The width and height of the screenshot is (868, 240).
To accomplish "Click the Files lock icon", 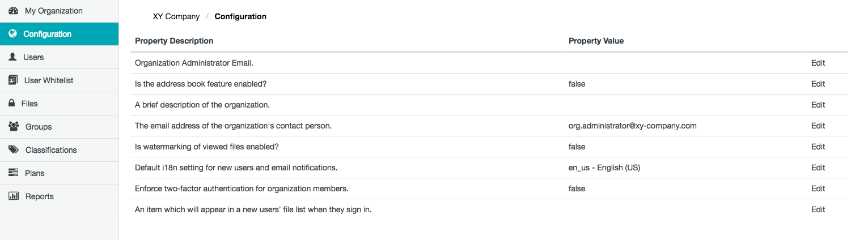I will click(x=11, y=104).
